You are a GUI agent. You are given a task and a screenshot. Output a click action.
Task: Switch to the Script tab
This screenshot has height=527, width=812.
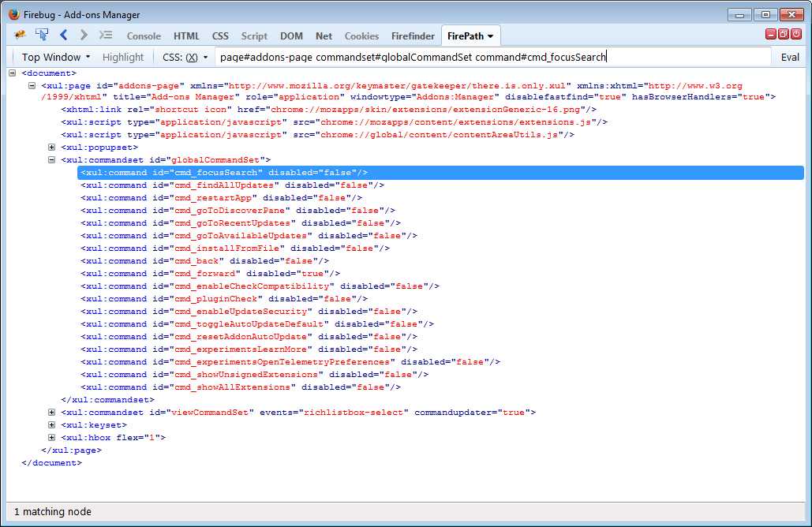click(254, 36)
